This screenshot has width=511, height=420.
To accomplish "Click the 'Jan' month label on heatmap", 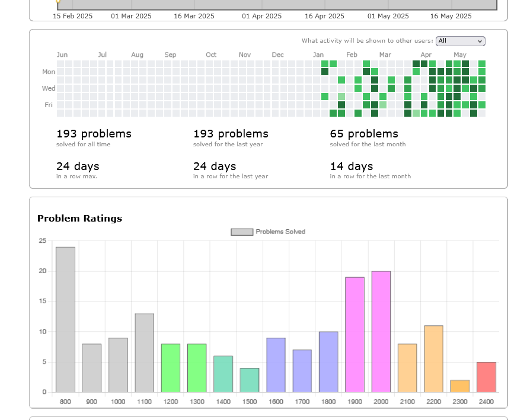I will (318, 54).
